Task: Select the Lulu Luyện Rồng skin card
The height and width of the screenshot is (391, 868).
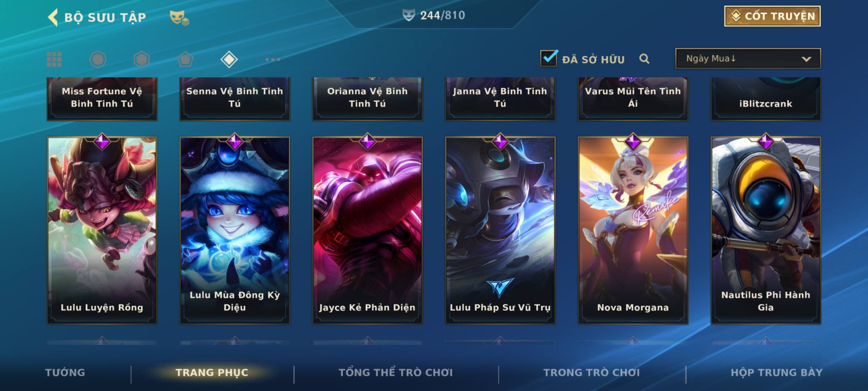Action: pos(102,230)
